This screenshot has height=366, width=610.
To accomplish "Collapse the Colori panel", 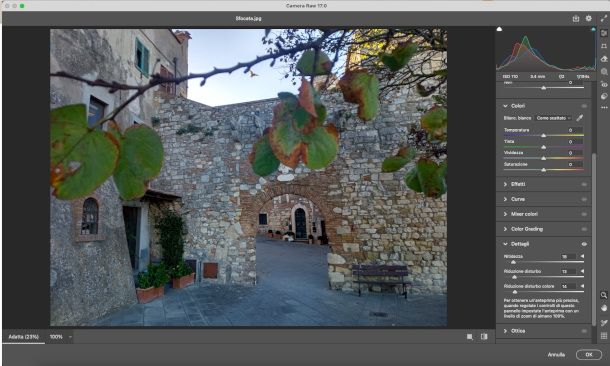I will point(505,106).
